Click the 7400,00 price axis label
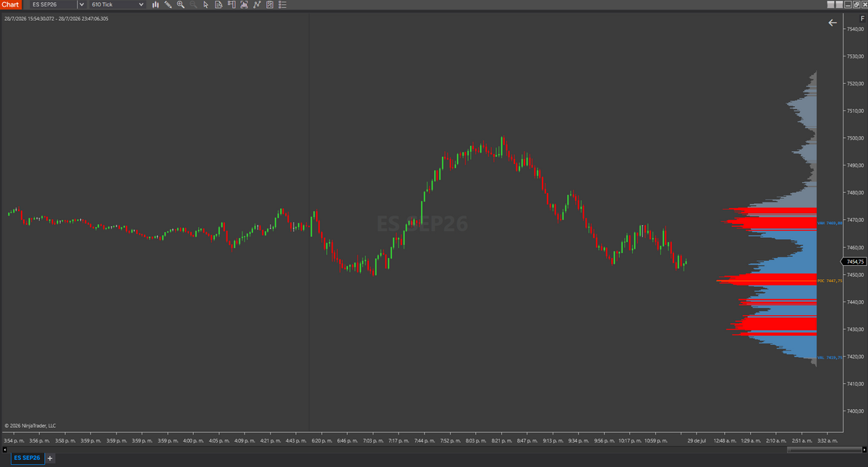This screenshot has width=868, height=467. coord(855,411)
